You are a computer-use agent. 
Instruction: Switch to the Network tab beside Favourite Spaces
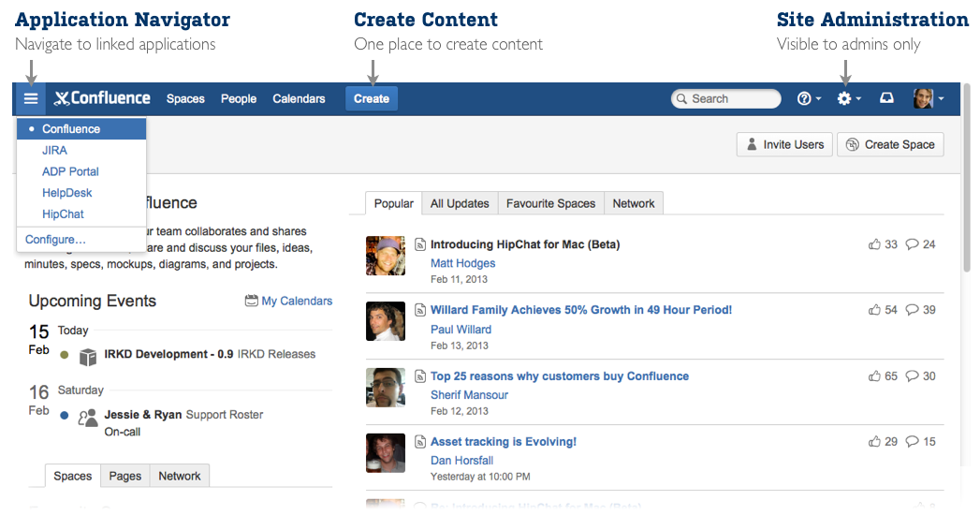pyautogui.click(x=633, y=204)
